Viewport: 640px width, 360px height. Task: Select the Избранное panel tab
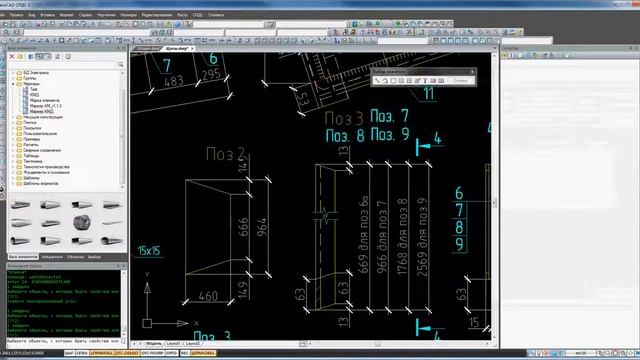(52, 257)
